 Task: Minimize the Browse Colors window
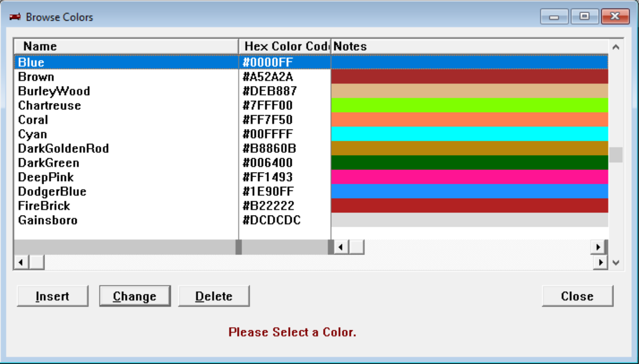(x=555, y=16)
